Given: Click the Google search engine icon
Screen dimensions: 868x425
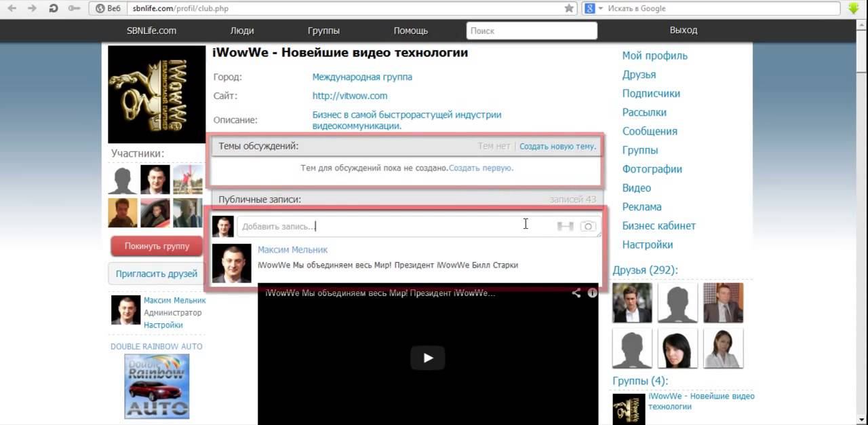Looking at the screenshot, I should [x=590, y=8].
